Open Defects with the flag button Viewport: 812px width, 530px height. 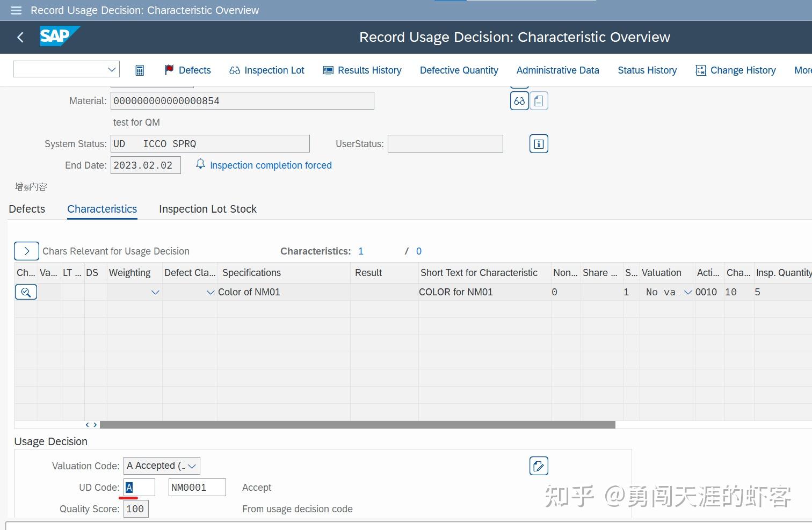click(187, 70)
